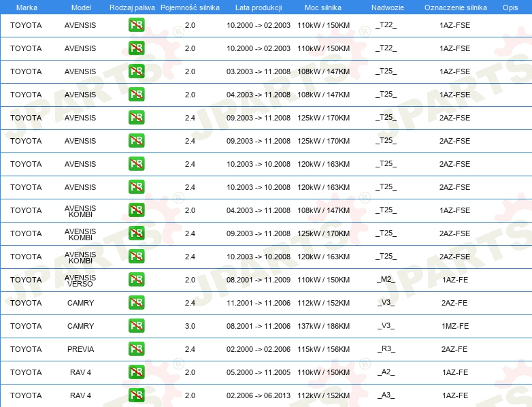This screenshot has width=532, height=407.
Task: Click CAMRY in the 2.4 engine row
Action: [x=80, y=303]
